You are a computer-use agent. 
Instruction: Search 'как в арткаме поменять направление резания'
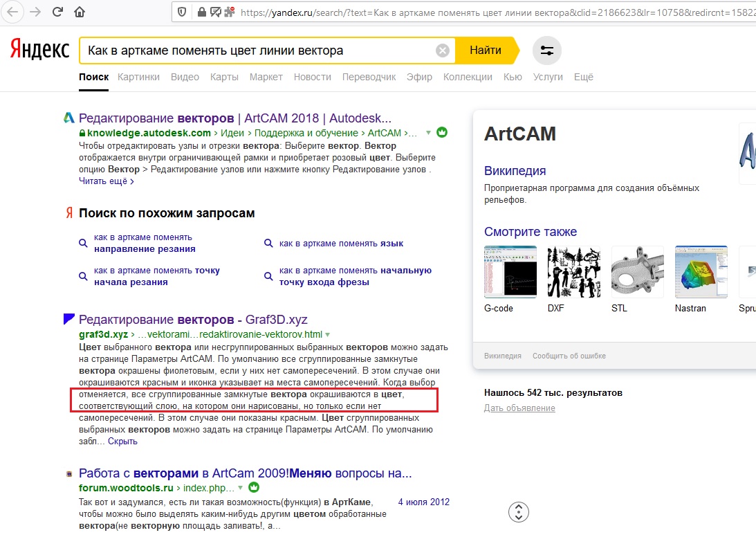(x=145, y=243)
